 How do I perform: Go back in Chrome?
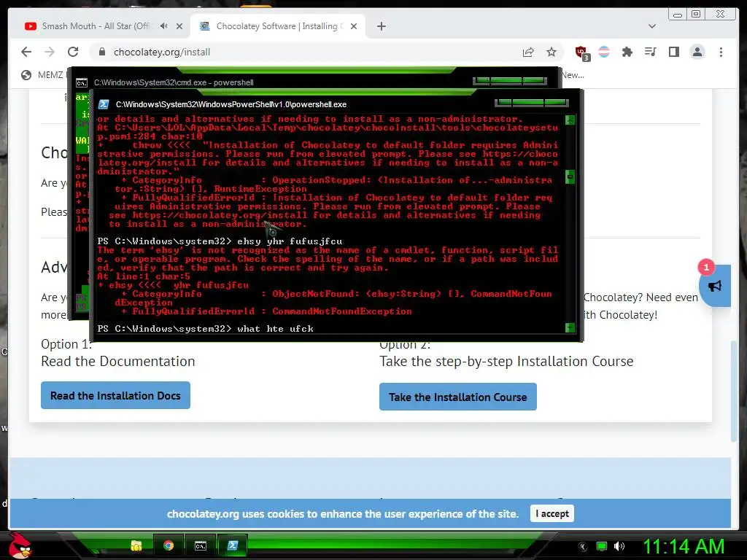pyautogui.click(x=26, y=52)
